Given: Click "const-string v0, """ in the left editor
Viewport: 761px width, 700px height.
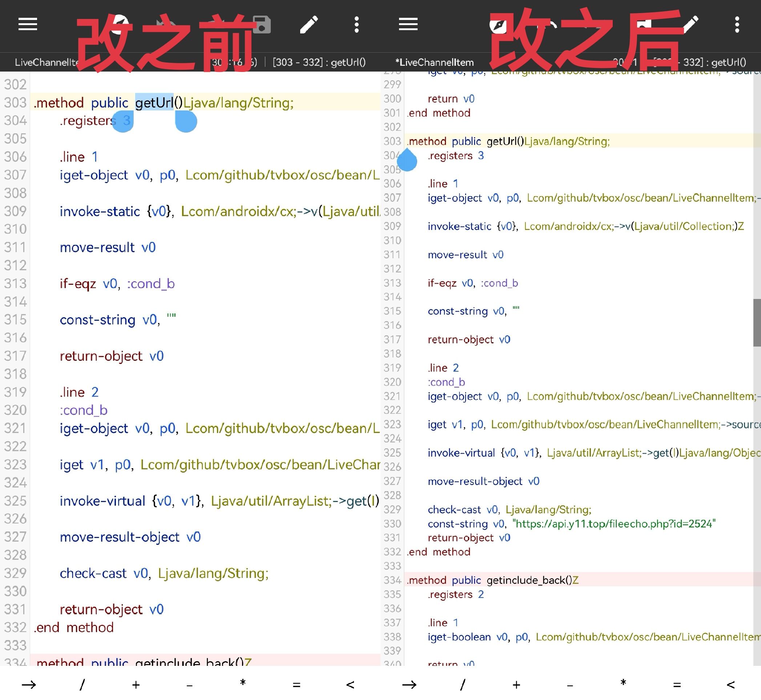Looking at the screenshot, I should pos(118,320).
